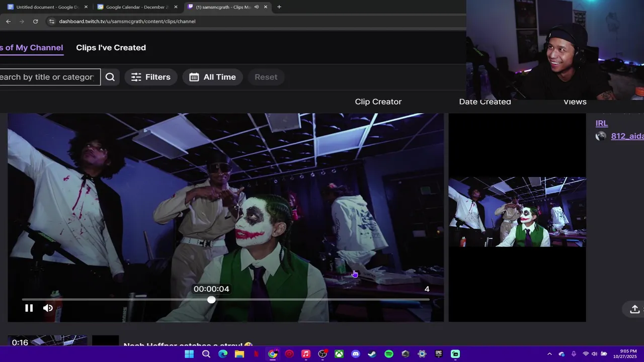Click the magnifier search button next to search field
644x362 pixels.
pyautogui.click(x=110, y=77)
